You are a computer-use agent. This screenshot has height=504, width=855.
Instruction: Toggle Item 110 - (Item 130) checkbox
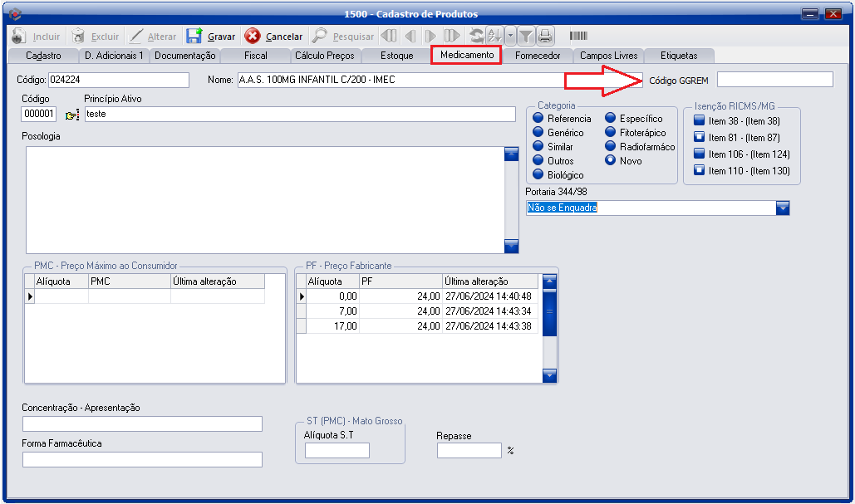pyautogui.click(x=699, y=171)
